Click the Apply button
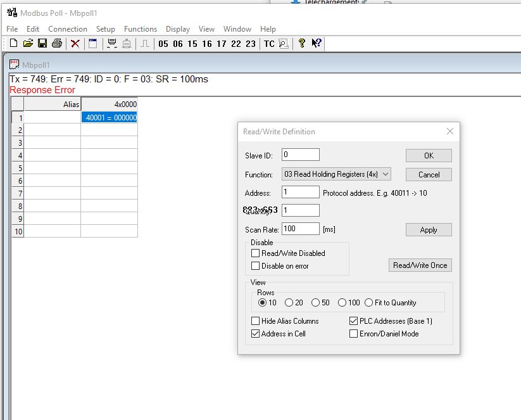521x420 pixels. [429, 230]
